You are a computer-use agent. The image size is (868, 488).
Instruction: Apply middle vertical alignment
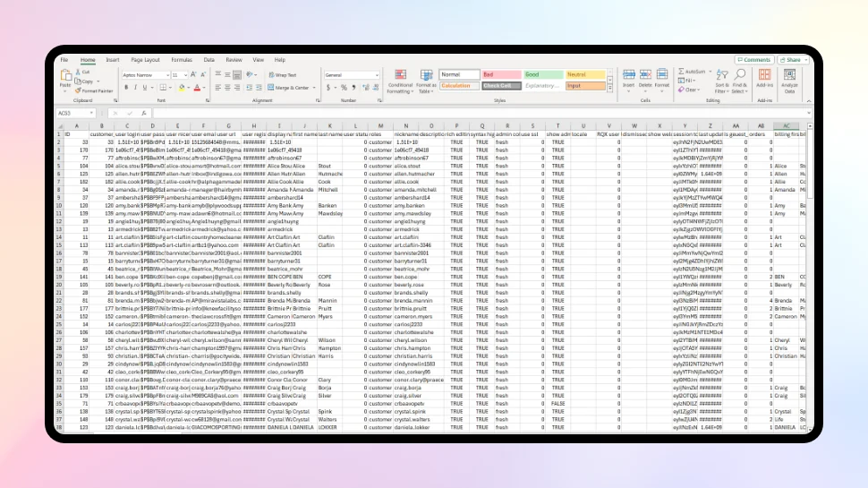pyautogui.click(x=227, y=75)
